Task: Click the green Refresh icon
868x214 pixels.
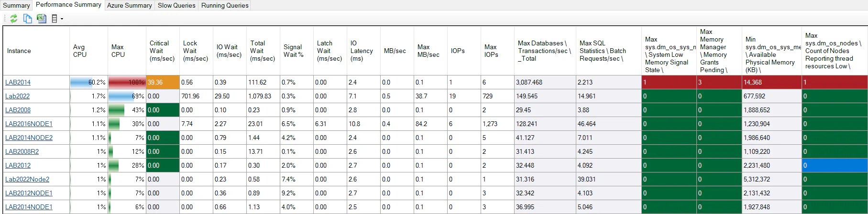Action: [x=14, y=19]
